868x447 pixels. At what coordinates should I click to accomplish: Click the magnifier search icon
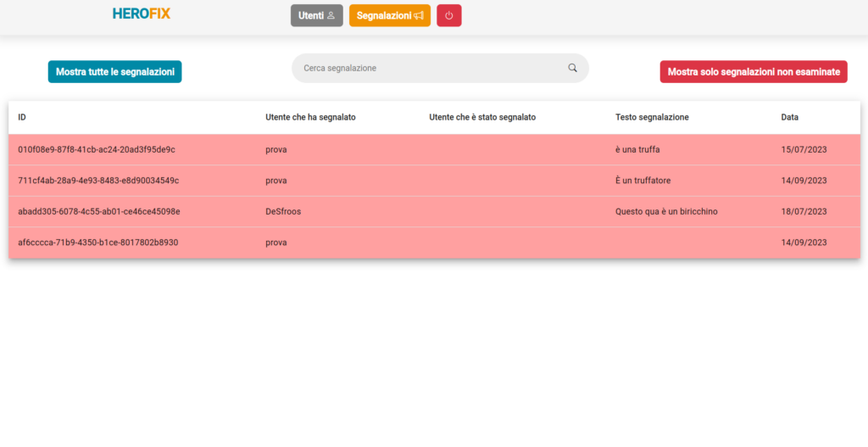(572, 68)
